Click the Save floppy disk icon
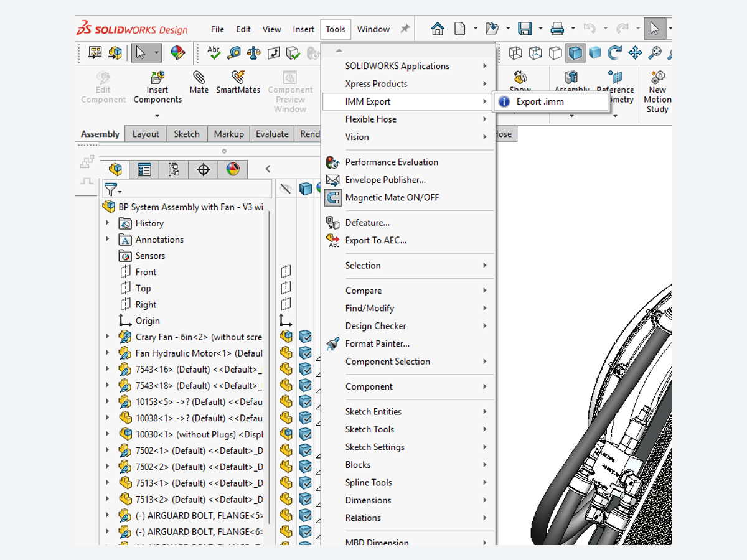Screen dimensions: 747x560 [x=525, y=29]
